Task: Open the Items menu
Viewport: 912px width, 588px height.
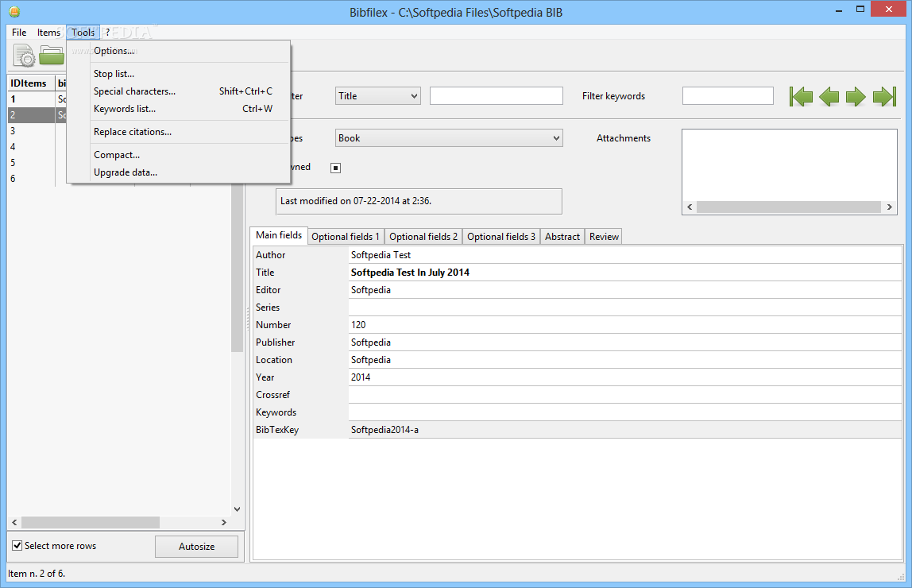Action: pyautogui.click(x=49, y=33)
